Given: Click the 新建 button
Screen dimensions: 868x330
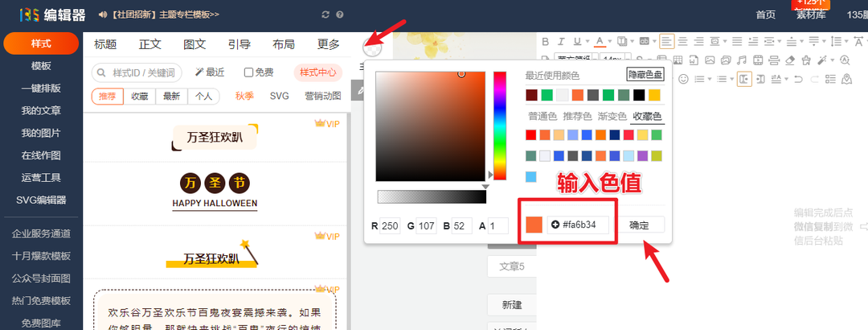Looking at the screenshot, I should (x=511, y=305).
